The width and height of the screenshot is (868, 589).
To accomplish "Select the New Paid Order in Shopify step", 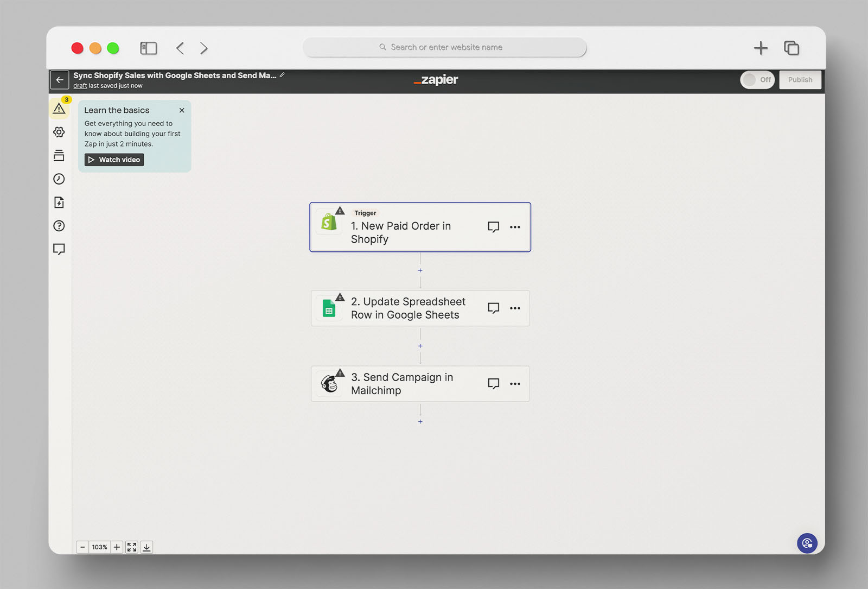I will coord(420,227).
